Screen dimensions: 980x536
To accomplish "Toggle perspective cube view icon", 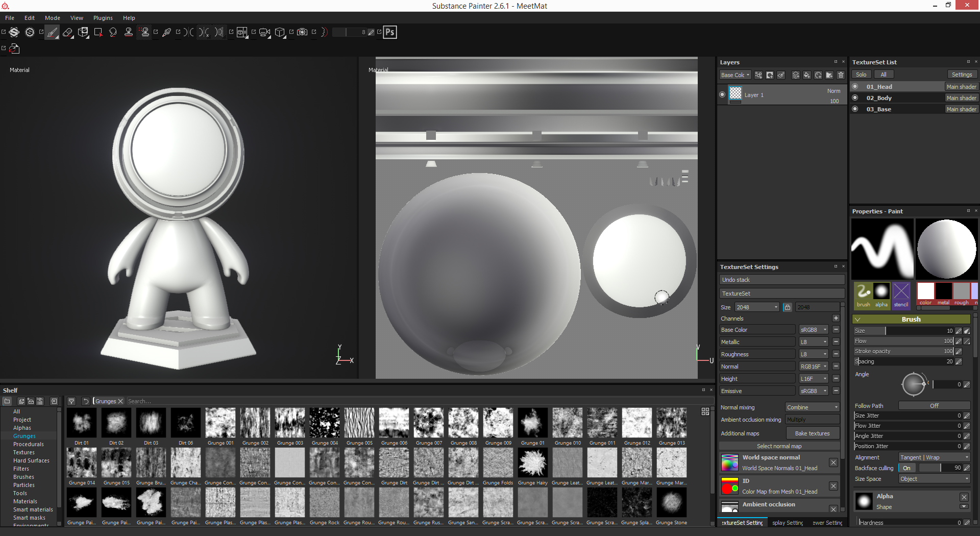I will [x=280, y=32].
